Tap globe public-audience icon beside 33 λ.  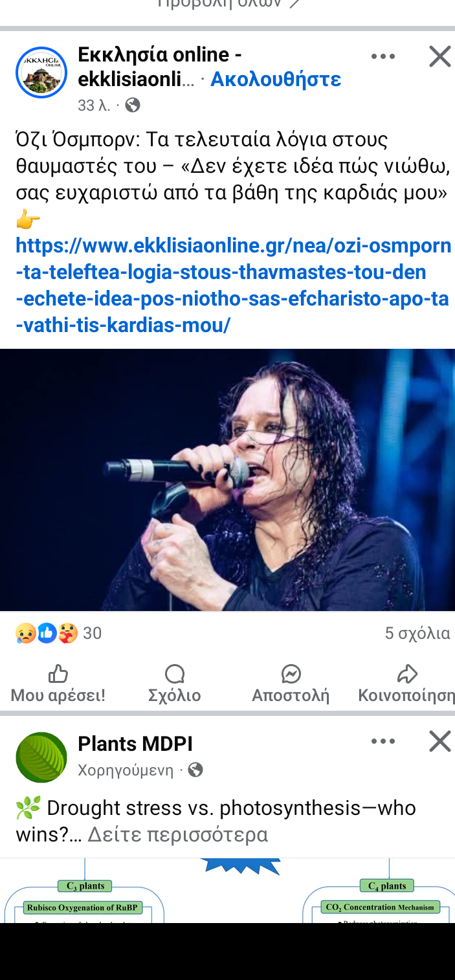pyautogui.click(x=133, y=105)
